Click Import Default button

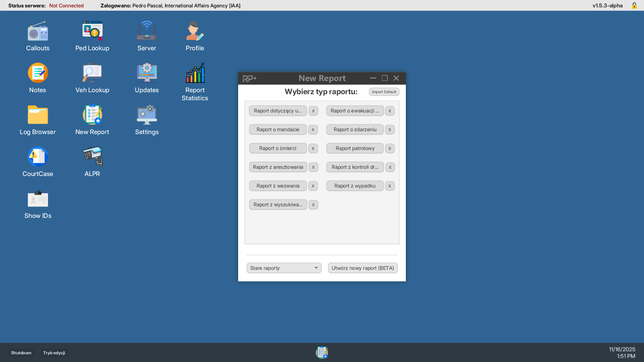(384, 92)
